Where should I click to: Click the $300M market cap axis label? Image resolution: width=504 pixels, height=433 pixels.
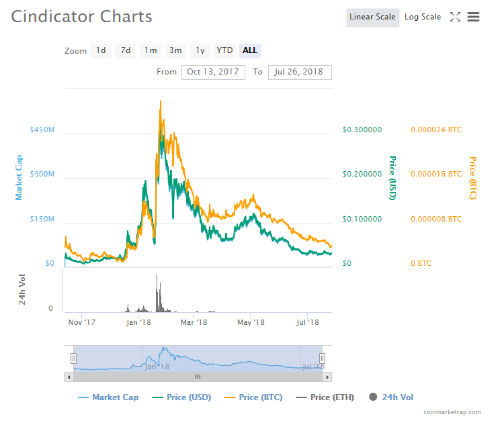pos(42,174)
